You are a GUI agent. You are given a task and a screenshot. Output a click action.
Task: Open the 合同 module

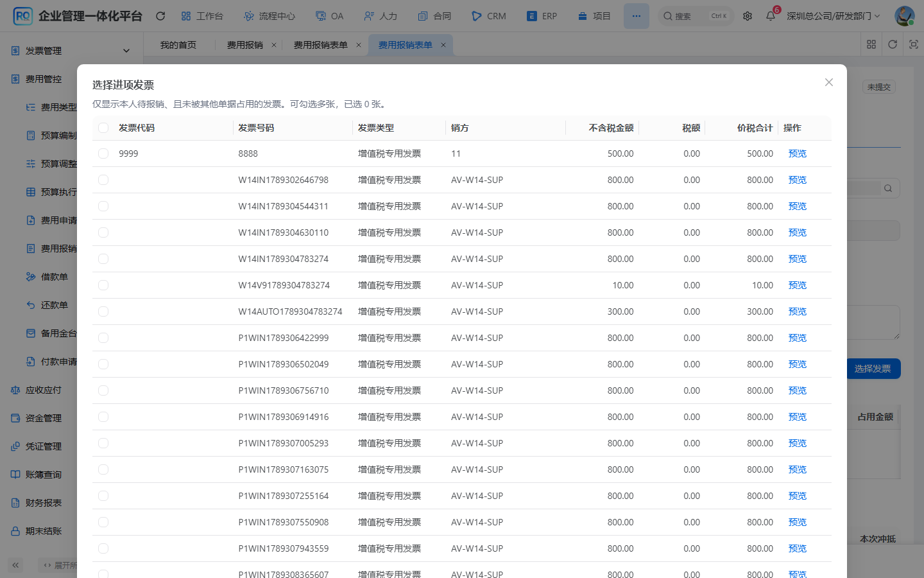click(434, 16)
